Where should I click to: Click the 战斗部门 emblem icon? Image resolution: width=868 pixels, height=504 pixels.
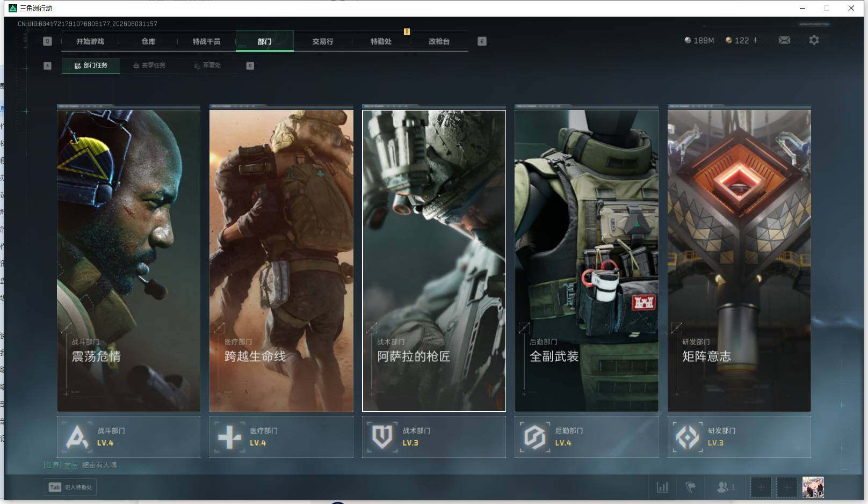click(x=77, y=436)
